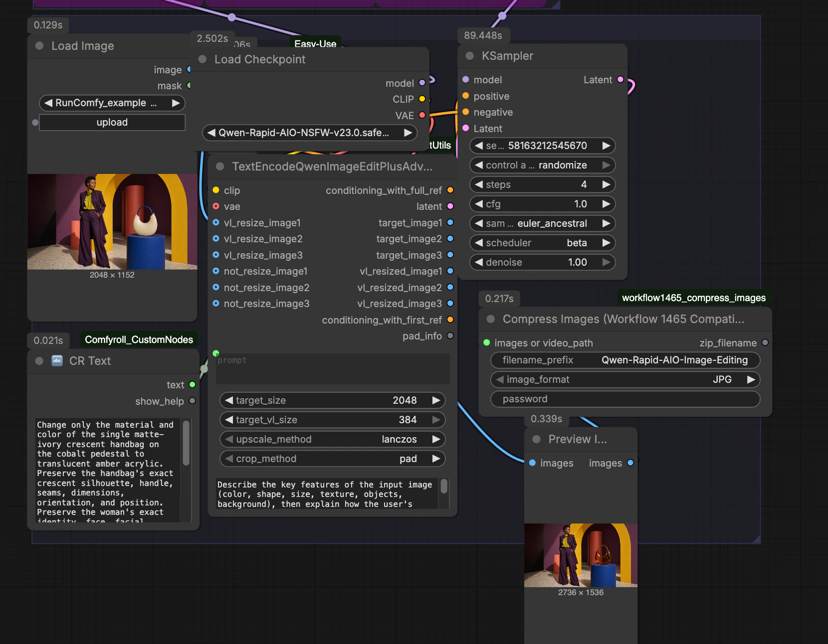
Task: Collapse the Compress Images node via its dot
Action: tap(491, 319)
